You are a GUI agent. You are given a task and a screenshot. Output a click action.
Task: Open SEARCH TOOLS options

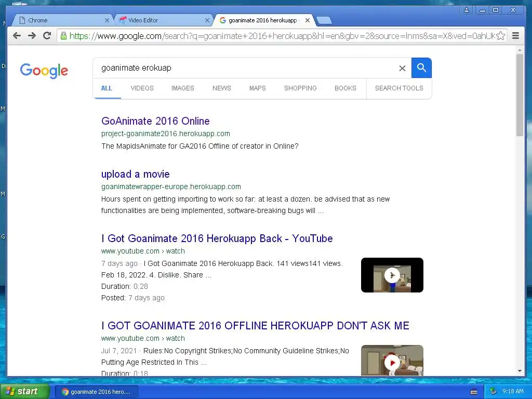(399, 88)
